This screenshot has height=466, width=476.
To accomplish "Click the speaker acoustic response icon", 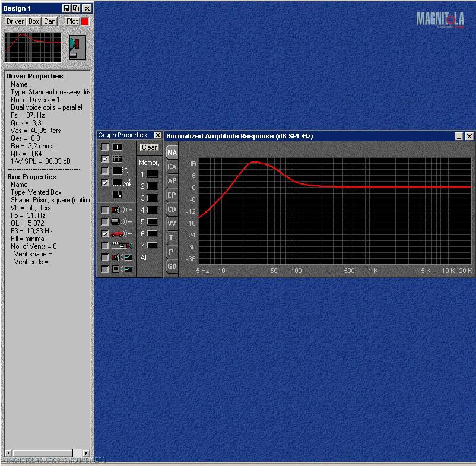I will pos(122,210).
